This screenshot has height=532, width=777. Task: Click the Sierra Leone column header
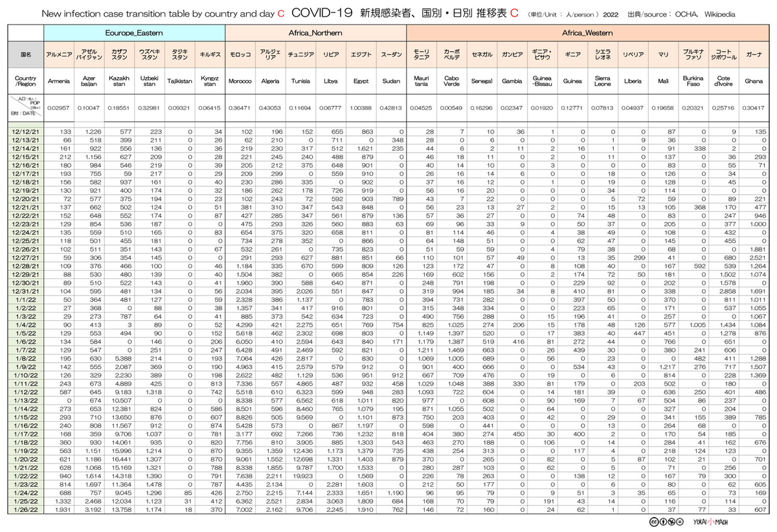coord(602,81)
